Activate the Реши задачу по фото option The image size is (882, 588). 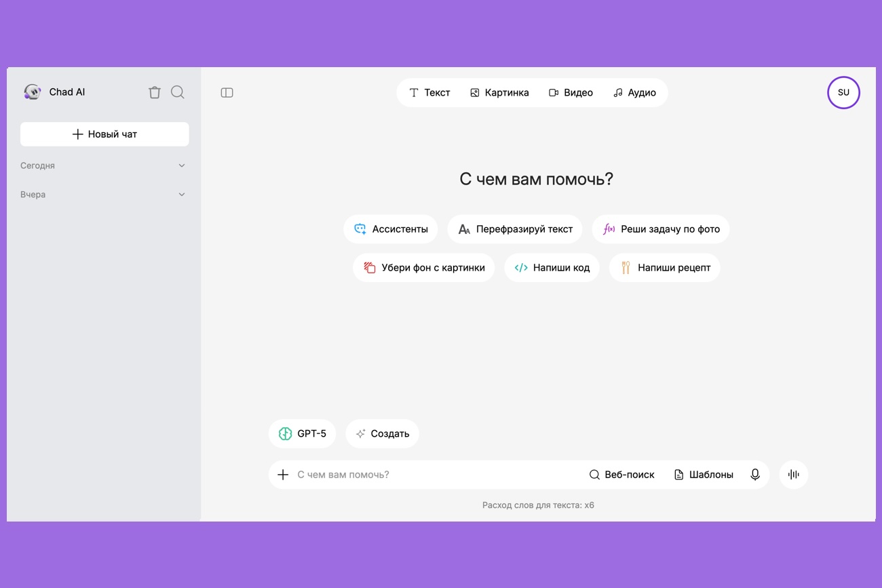point(660,229)
